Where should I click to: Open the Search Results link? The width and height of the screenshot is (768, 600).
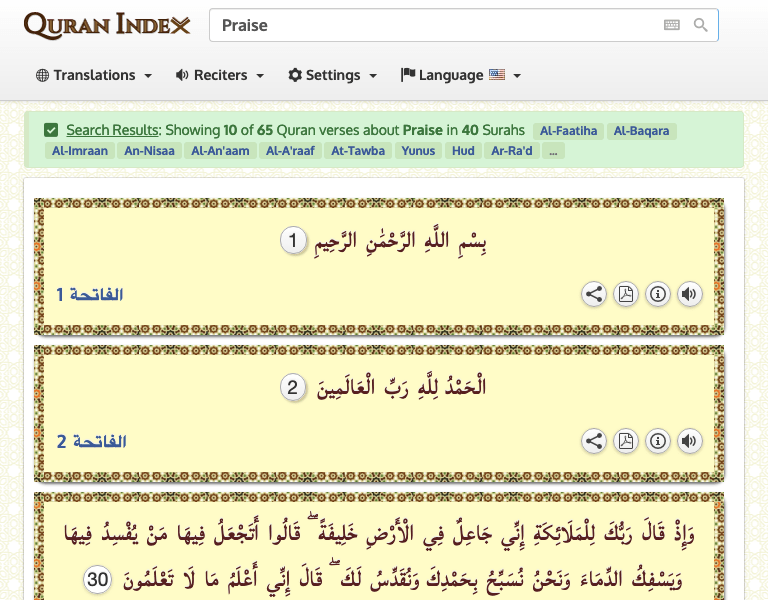113,130
